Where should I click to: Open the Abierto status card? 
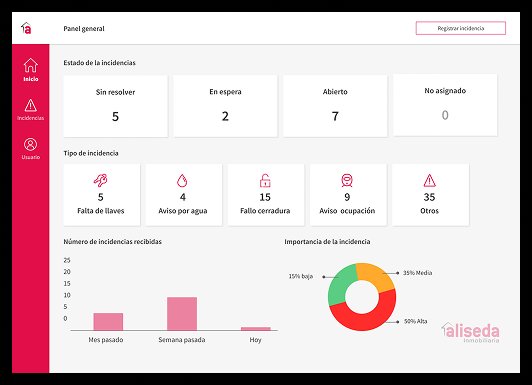click(x=335, y=106)
